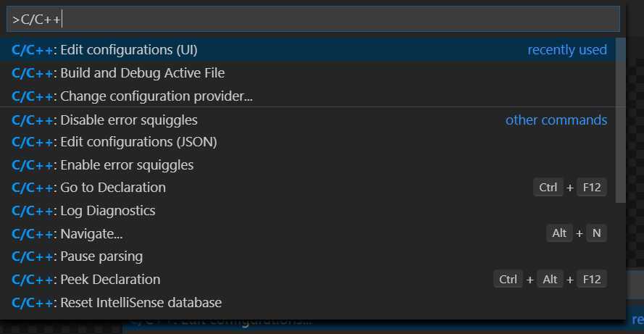Click the F12 key badge beside Peek Declaration
The width and height of the screenshot is (644, 334).
point(591,280)
